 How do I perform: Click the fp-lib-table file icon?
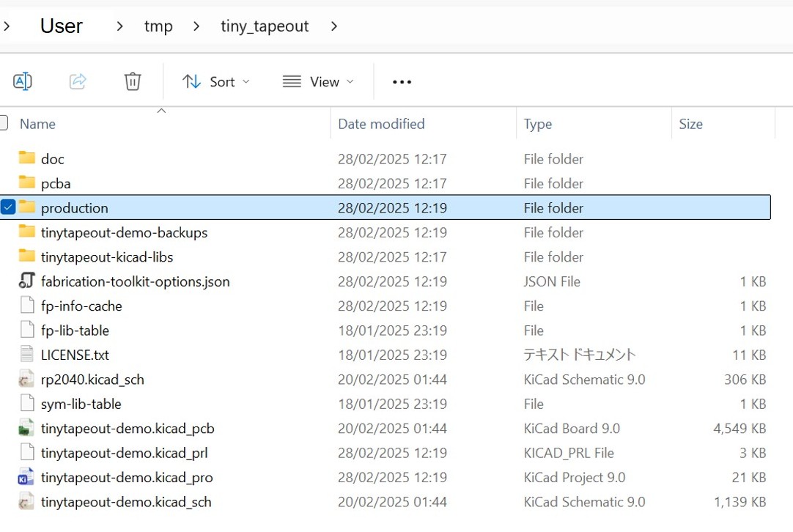[x=27, y=329]
